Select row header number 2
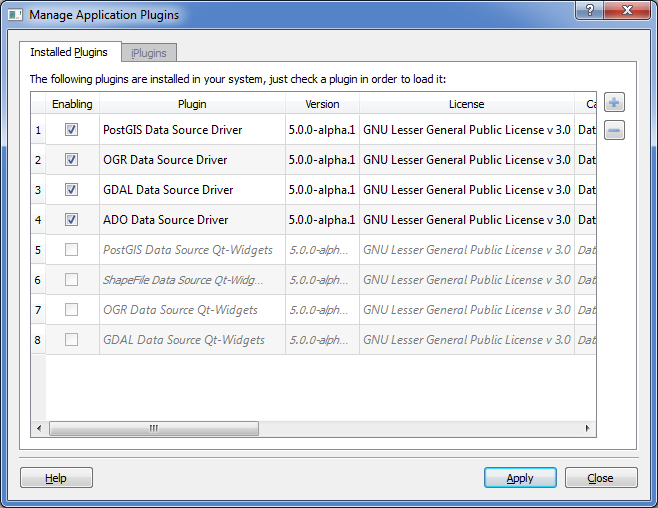Viewport: 658px width, 508px height. click(38, 159)
